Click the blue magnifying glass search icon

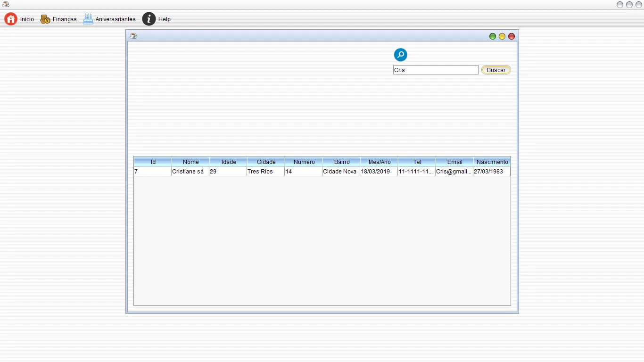(x=401, y=55)
